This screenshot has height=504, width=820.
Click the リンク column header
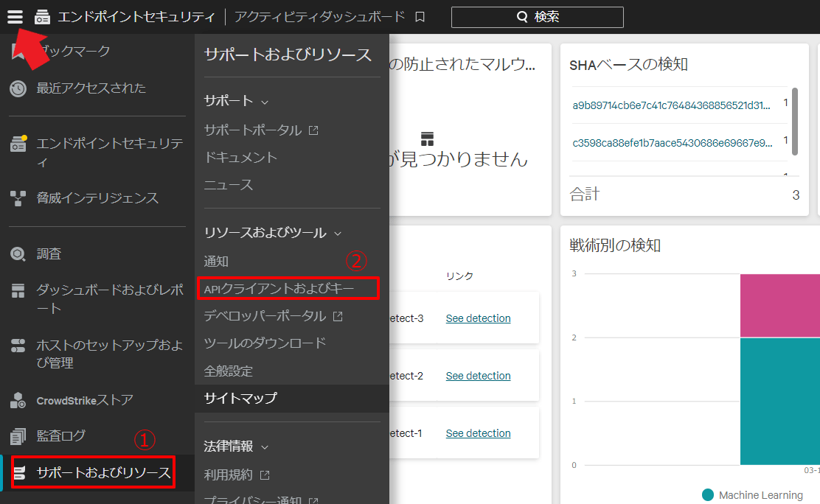click(459, 276)
